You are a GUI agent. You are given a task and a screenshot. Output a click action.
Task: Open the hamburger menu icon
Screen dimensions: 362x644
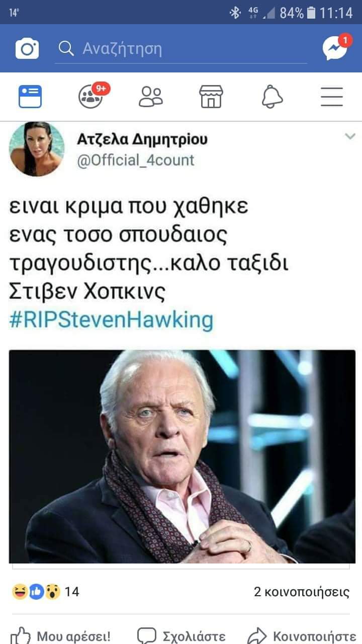pyautogui.click(x=332, y=97)
